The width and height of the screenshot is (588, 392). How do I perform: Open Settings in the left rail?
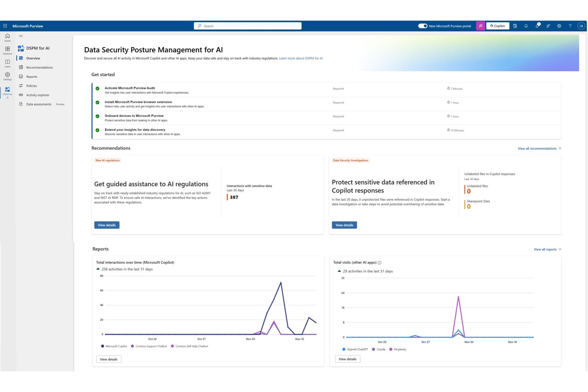8,76
